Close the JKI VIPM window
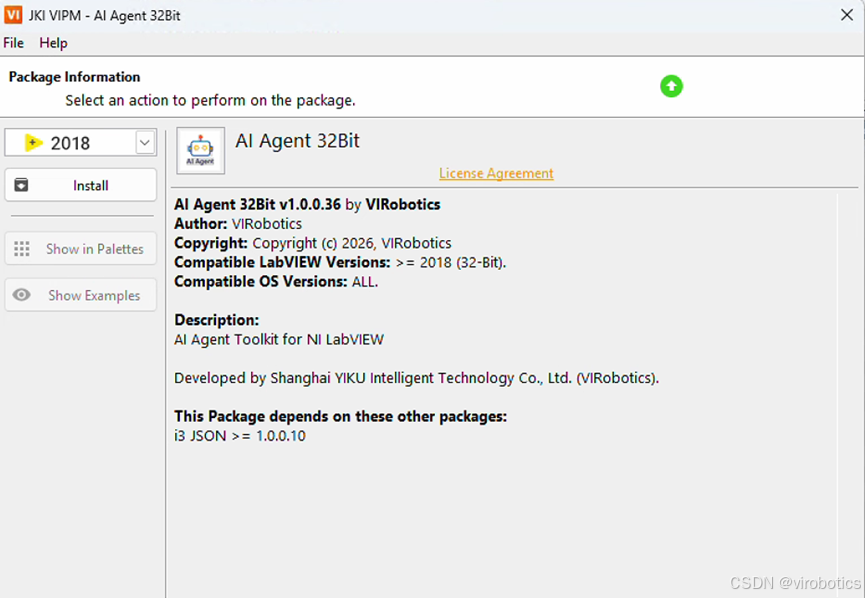Viewport: 865px width, 598px height. click(847, 15)
